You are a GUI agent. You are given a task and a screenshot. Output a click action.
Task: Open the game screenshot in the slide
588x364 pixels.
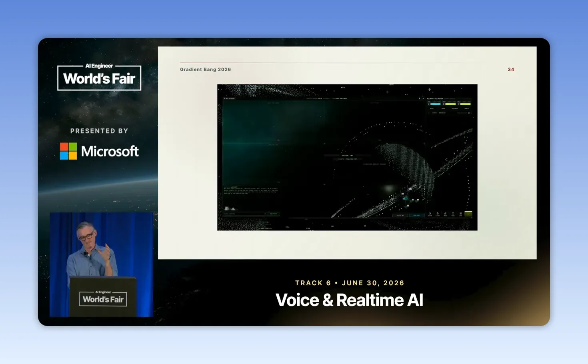(347, 157)
